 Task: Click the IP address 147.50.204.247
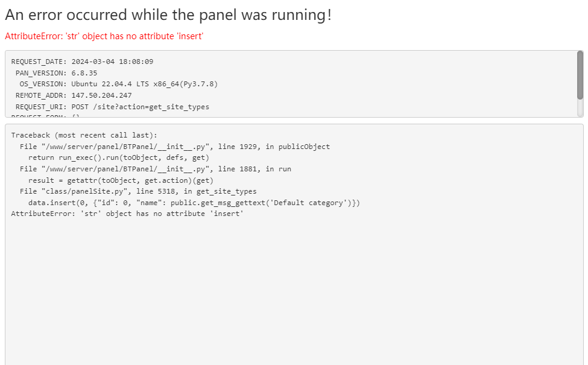[101, 95]
